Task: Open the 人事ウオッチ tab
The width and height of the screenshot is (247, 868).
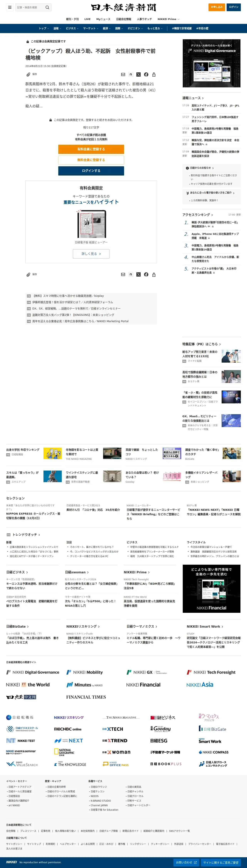Action: click(144, 19)
